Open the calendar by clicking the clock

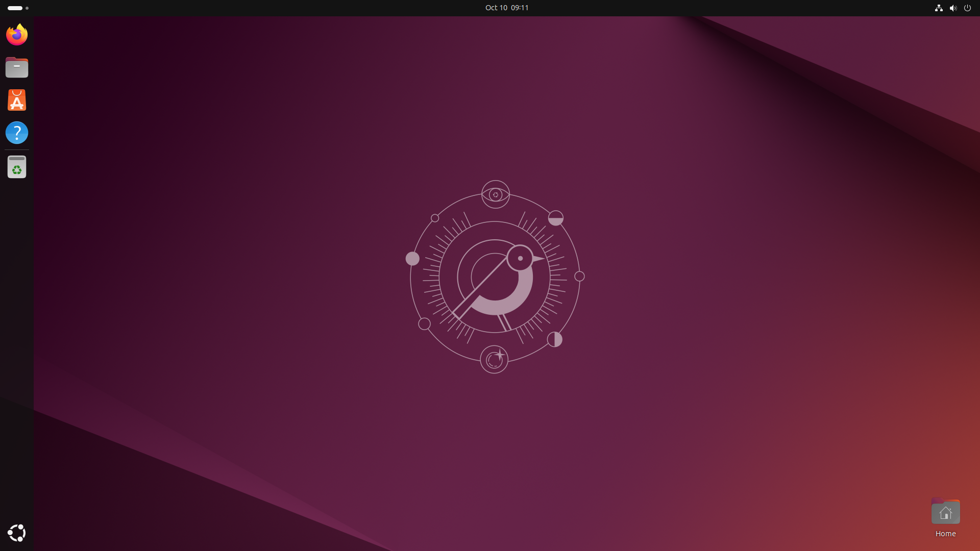(x=507, y=8)
